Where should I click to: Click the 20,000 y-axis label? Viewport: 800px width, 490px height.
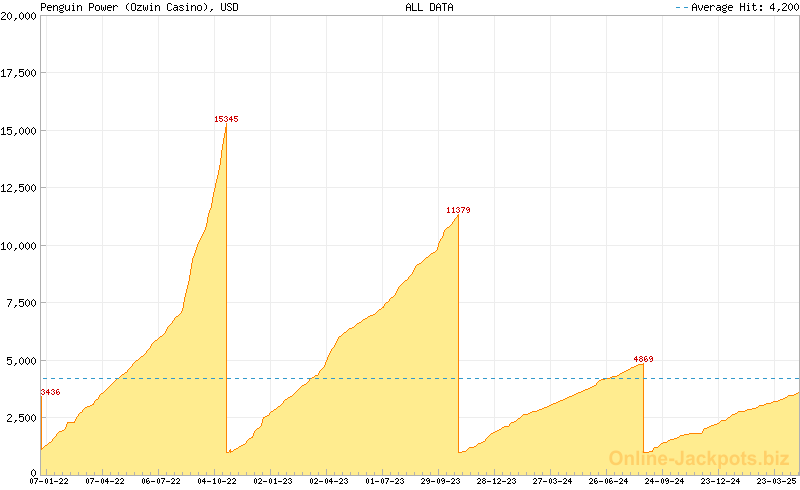(18, 16)
